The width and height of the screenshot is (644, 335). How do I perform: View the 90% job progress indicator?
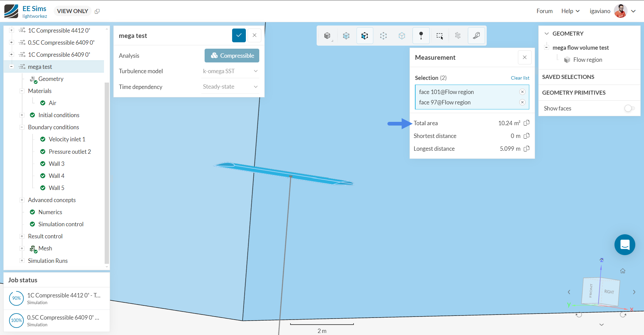(x=16, y=298)
